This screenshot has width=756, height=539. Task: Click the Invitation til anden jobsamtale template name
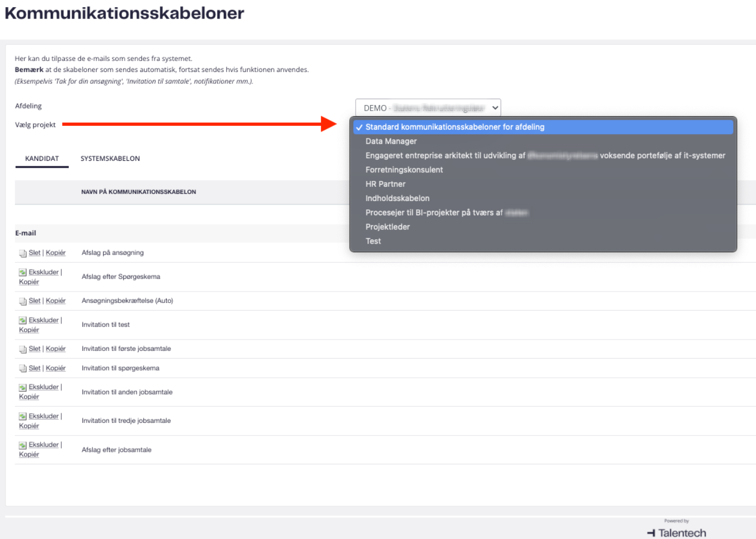(x=127, y=392)
